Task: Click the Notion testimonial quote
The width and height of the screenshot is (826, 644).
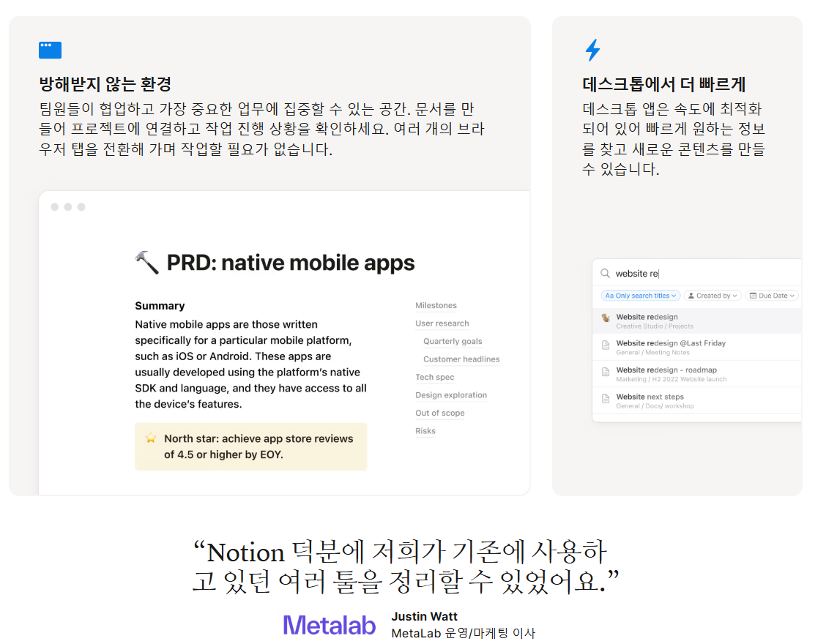Action: 404,566
